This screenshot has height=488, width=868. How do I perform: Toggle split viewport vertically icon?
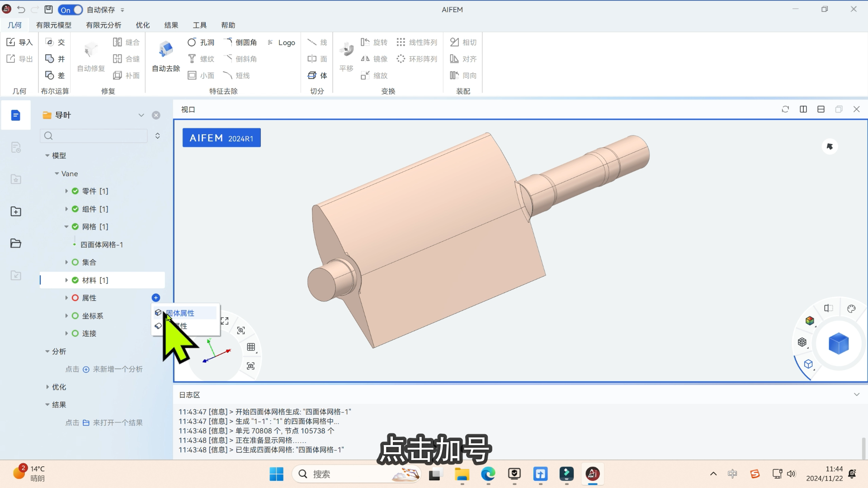[803, 109]
